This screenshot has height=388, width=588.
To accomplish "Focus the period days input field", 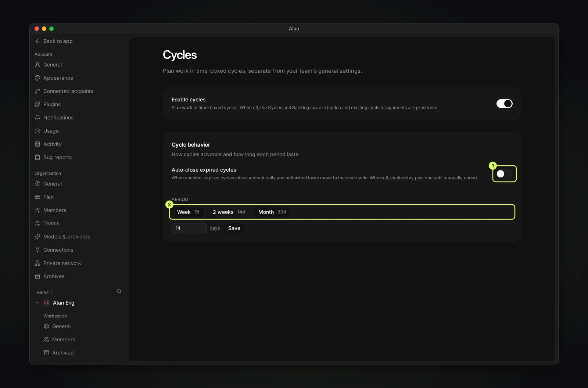I will pos(189,228).
